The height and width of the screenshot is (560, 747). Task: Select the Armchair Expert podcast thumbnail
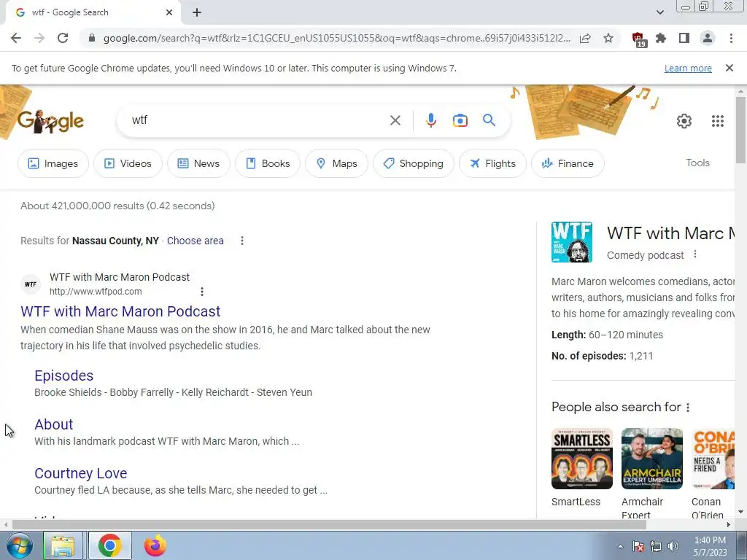click(x=651, y=459)
